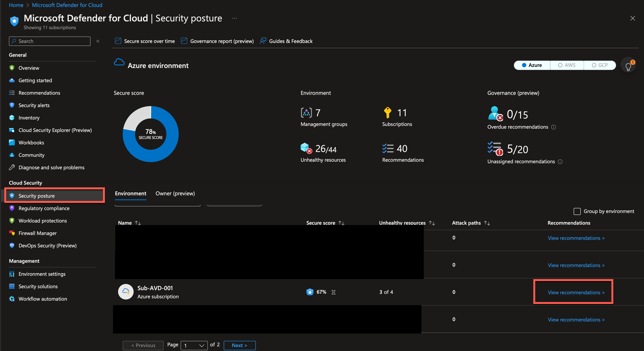Image resolution: width=644 pixels, height=351 pixels.
Task: Open the Regulatory compliance badge icon
Action: pyautogui.click(x=12, y=208)
